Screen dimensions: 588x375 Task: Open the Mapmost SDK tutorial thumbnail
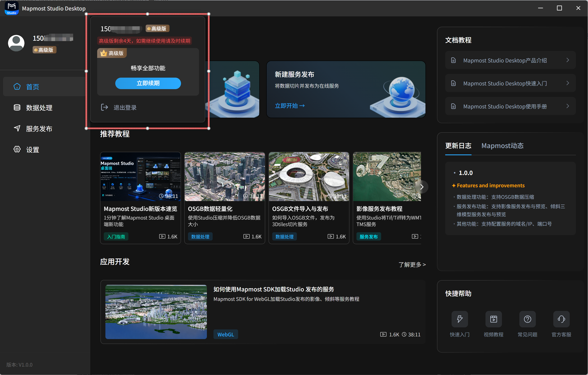(156, 312)
